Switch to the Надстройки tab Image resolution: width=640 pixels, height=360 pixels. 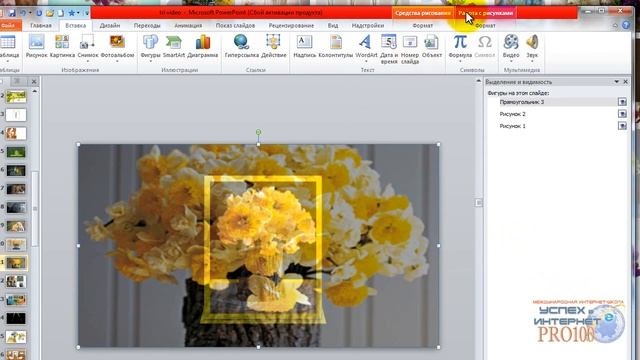(x=368, y=25)
